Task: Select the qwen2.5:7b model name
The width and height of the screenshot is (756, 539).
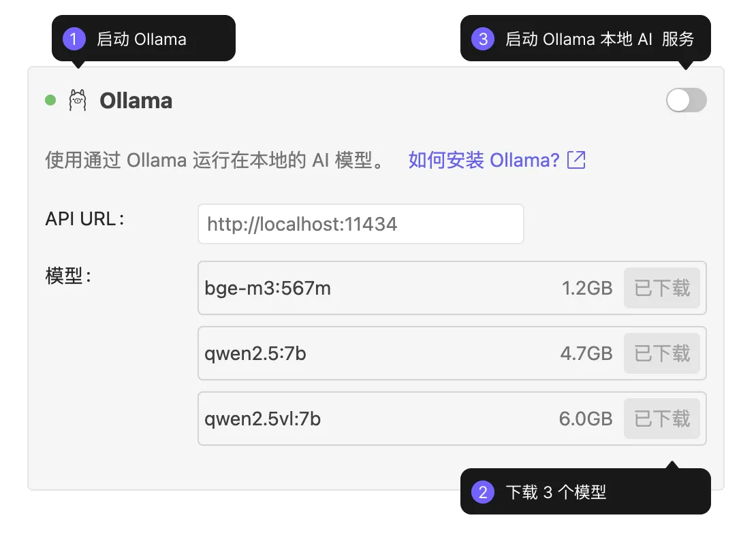Action: pos(255,353)
